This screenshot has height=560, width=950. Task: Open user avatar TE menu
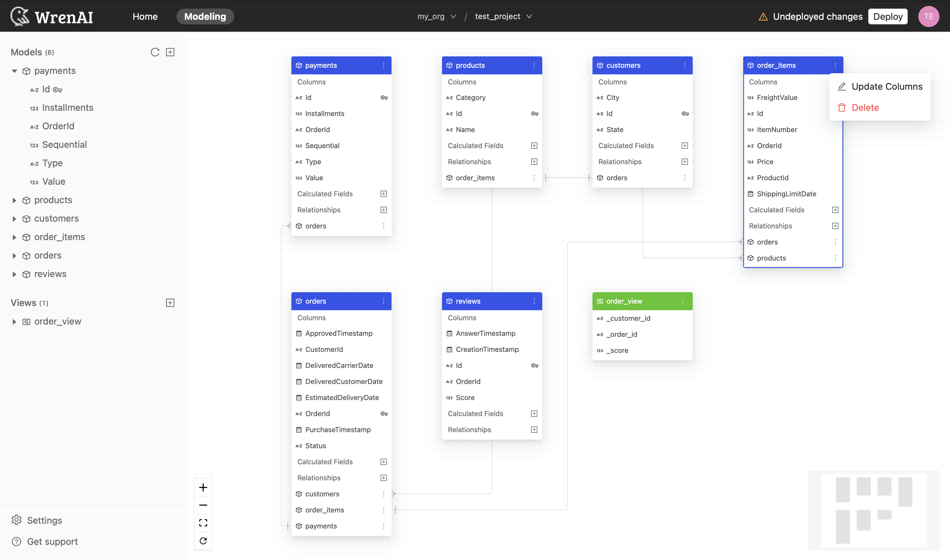pyautogui.click(x=929, y=16)
